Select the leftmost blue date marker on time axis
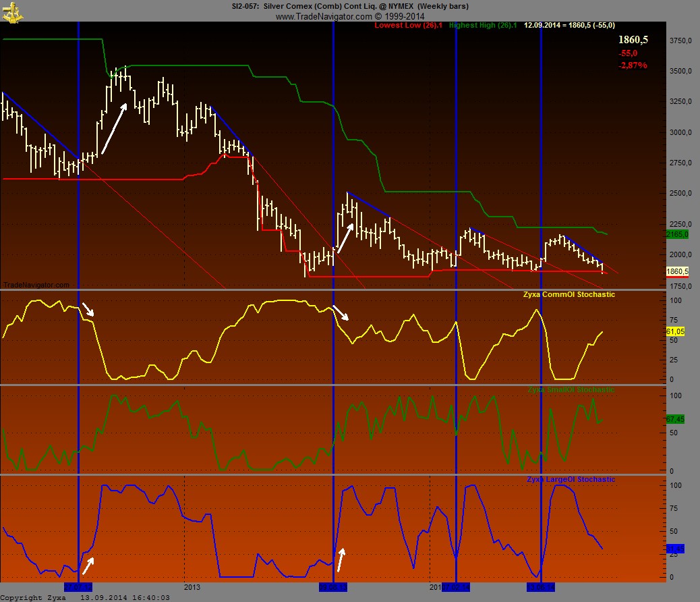This screenshot has width=700, height=602. tap(78, 587)
